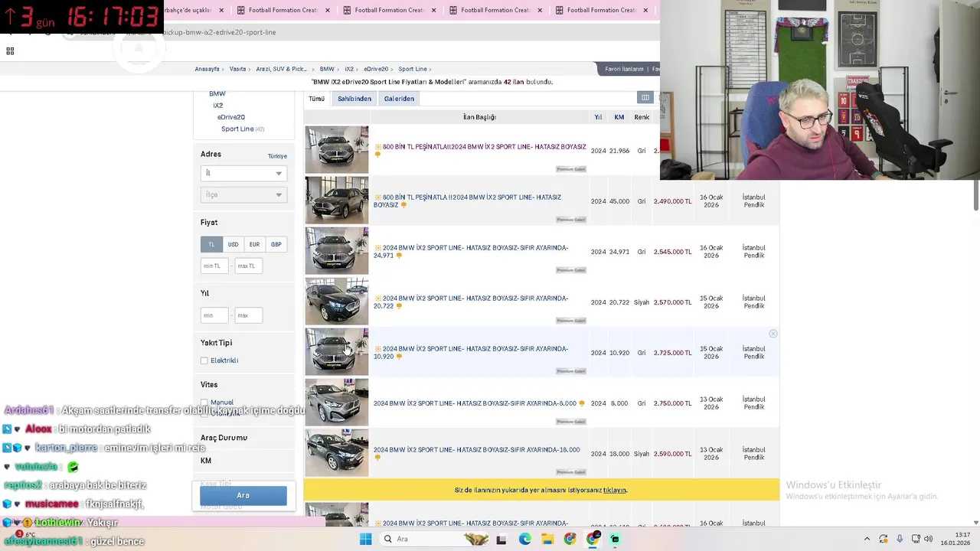Open Arazi, SUV & Pickup breadcrumb
This screenshot has width=980, height=551.
[x=281, y=69]
